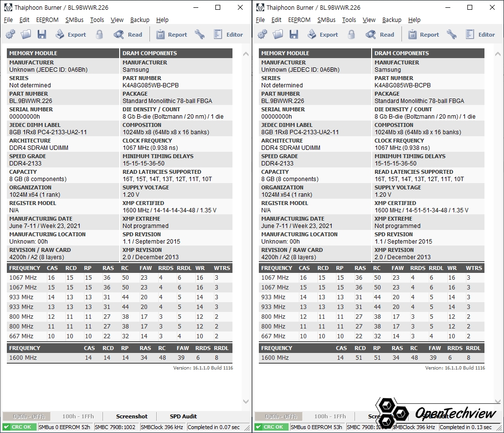Open SMBus menu in left window
This screenshot has width=504, height=433.
74,20
